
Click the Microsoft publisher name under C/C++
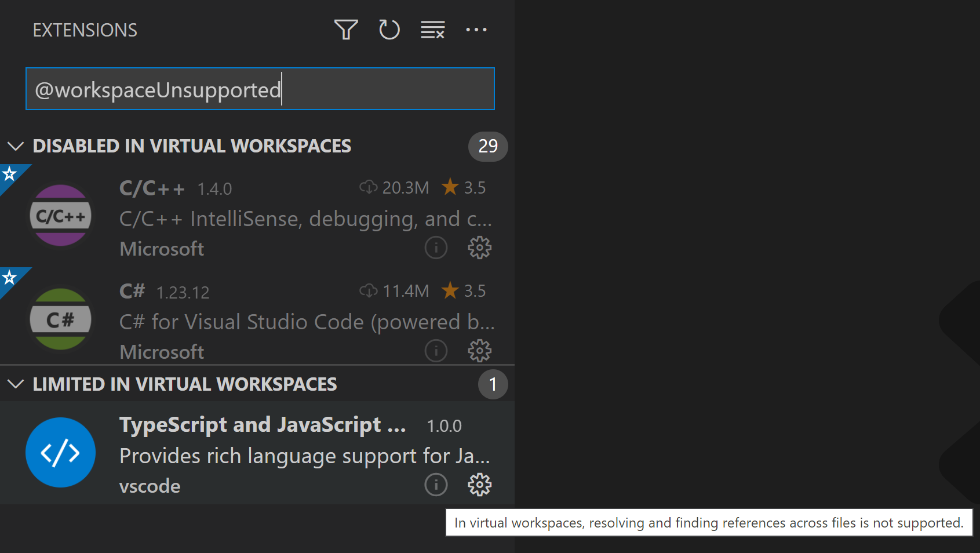click(x=162, y=249)
